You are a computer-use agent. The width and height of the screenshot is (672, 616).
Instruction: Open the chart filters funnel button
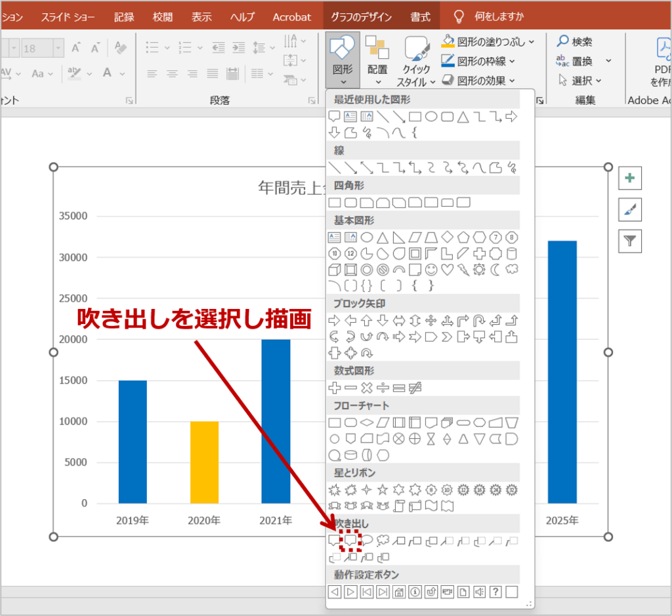629,241
